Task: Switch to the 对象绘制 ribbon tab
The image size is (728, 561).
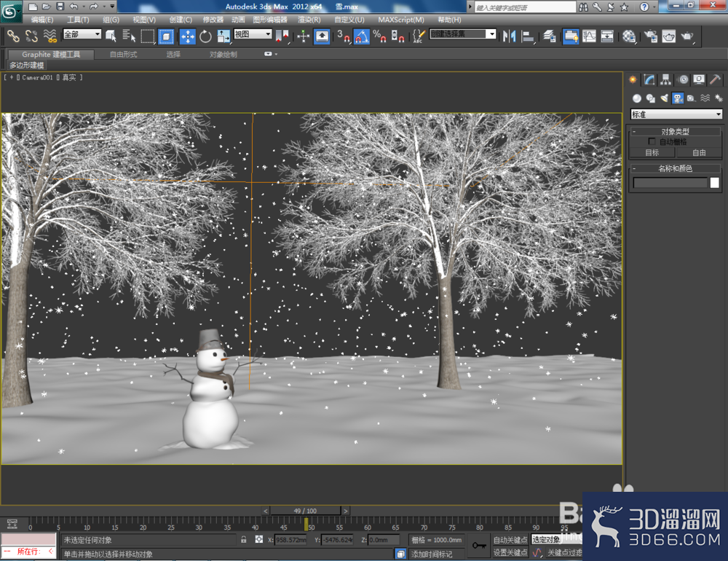Action: coord(223,55)
